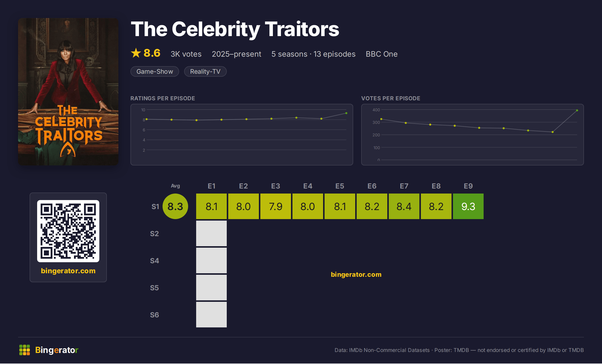602x364 pixels.
Task: Click the S1 E9 rating 9.3 cell
Action: point(468,206)
